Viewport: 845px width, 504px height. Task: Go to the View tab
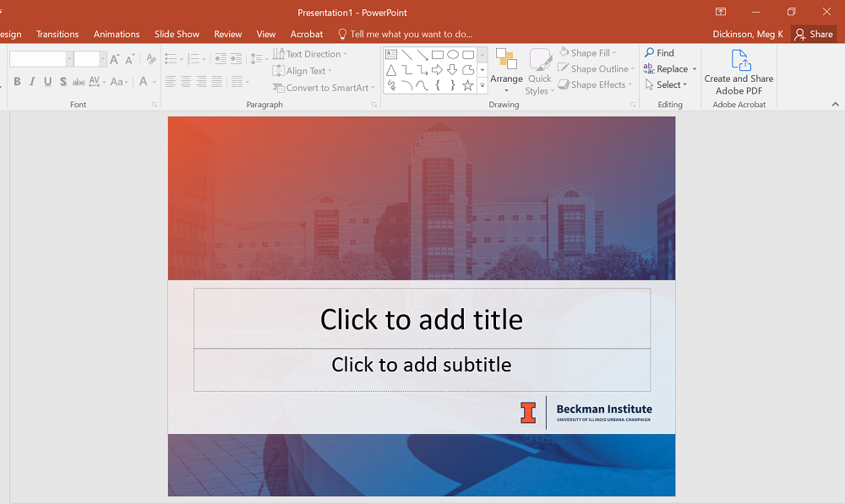pyautogui.click(x=266, y=34)
